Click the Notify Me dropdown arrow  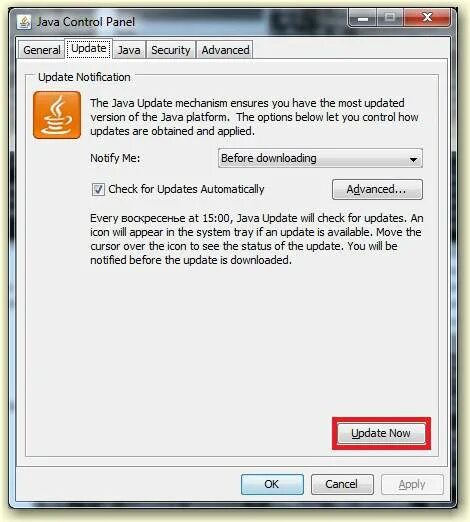pos(413,159)
